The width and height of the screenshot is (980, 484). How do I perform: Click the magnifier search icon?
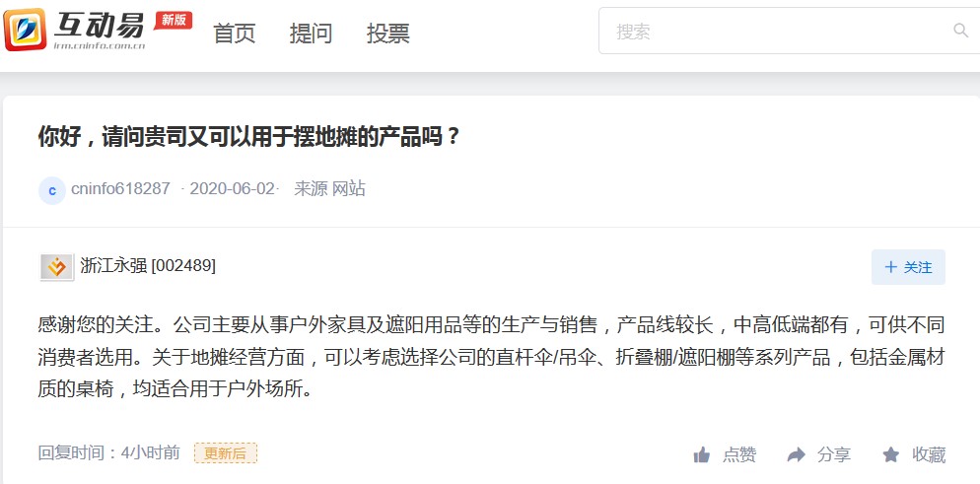tap(960, 30)
